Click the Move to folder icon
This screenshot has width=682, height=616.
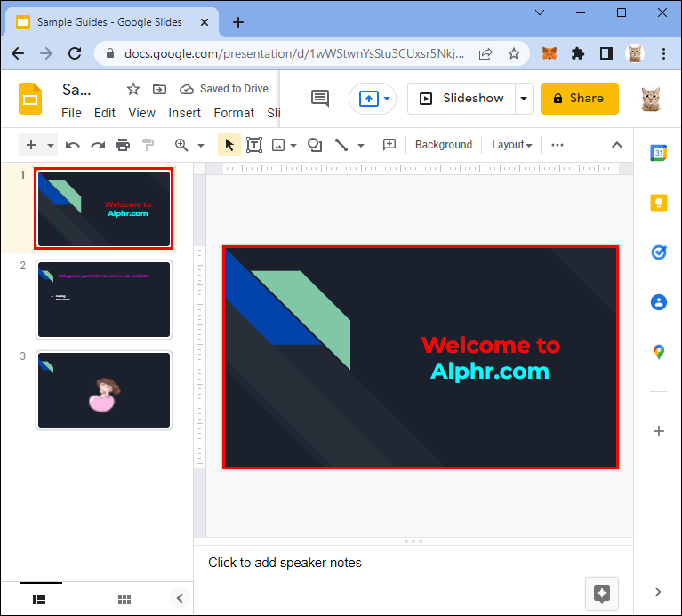click(x=159, y=89)
